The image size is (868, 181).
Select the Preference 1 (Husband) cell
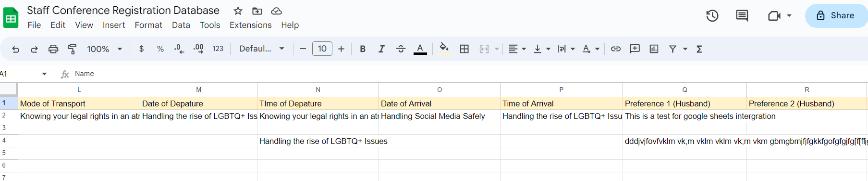pyautogui.click(x=685, y=103)
